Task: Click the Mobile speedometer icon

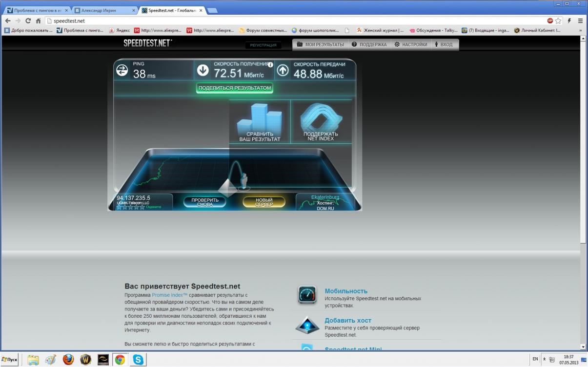Action: tap(307, 295)
